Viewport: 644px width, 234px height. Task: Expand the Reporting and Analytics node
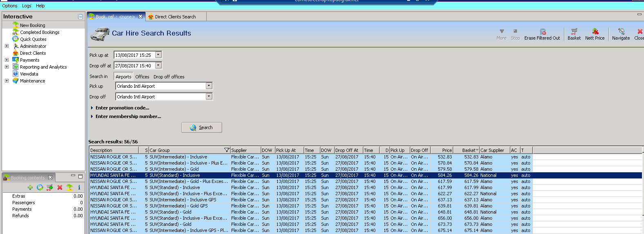click(x=7, y=67)
